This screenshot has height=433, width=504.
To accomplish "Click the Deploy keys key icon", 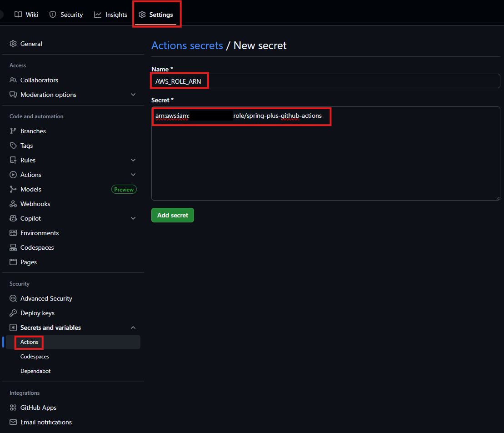I will tap(13, 313).
